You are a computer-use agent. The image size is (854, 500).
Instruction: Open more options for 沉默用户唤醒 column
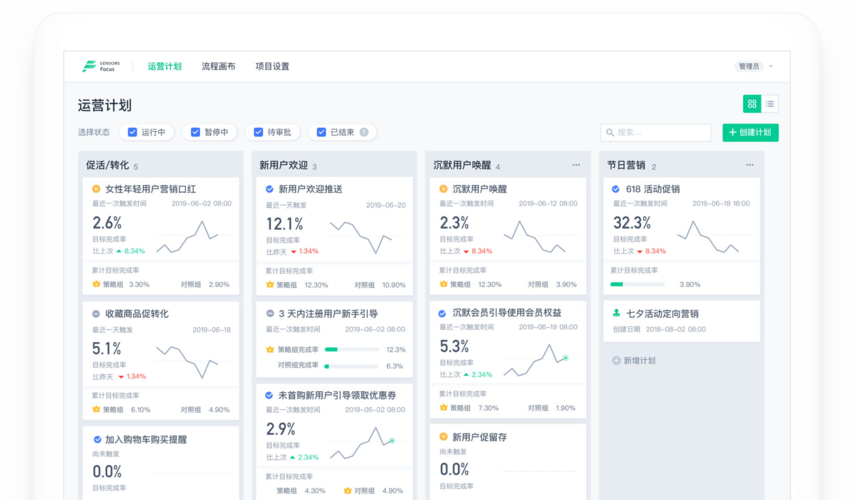coord(576,165)
